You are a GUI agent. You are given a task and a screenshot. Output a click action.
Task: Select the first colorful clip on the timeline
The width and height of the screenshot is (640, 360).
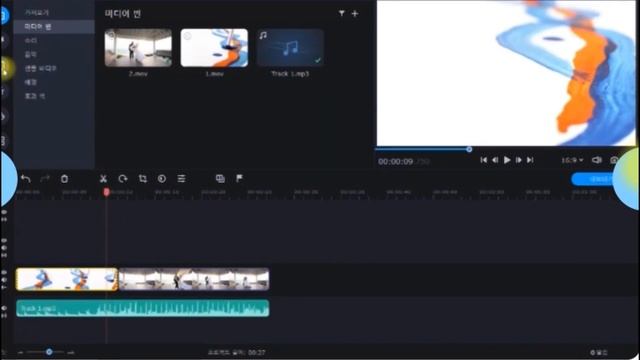tap(67, 279)
